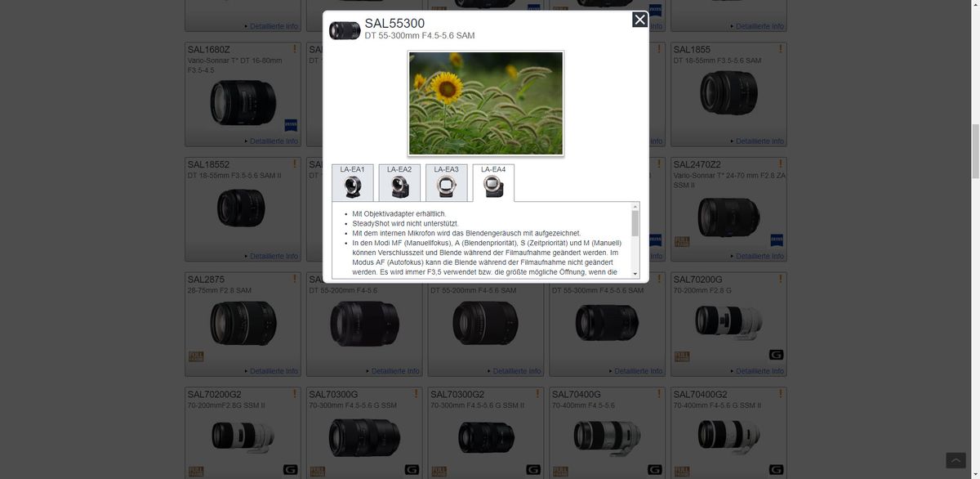Click the warning icon on SAL1680Z
Screen dimensions: 980x479
coord(295,49)
